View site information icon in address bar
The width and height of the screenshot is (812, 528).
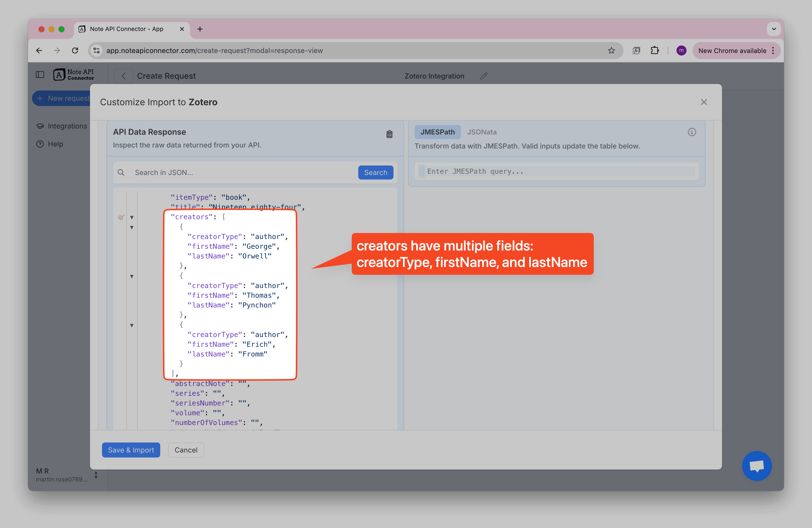pyautogui.click(x=96, y=50)
